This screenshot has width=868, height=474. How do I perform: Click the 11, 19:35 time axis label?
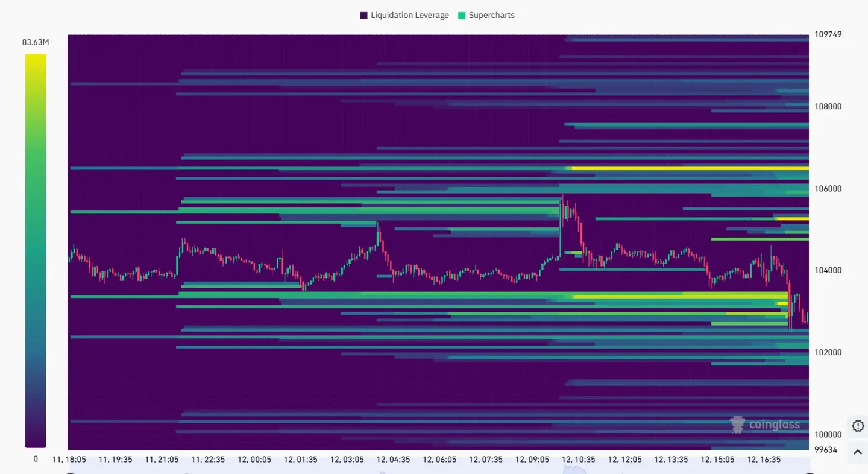(116, 460)
